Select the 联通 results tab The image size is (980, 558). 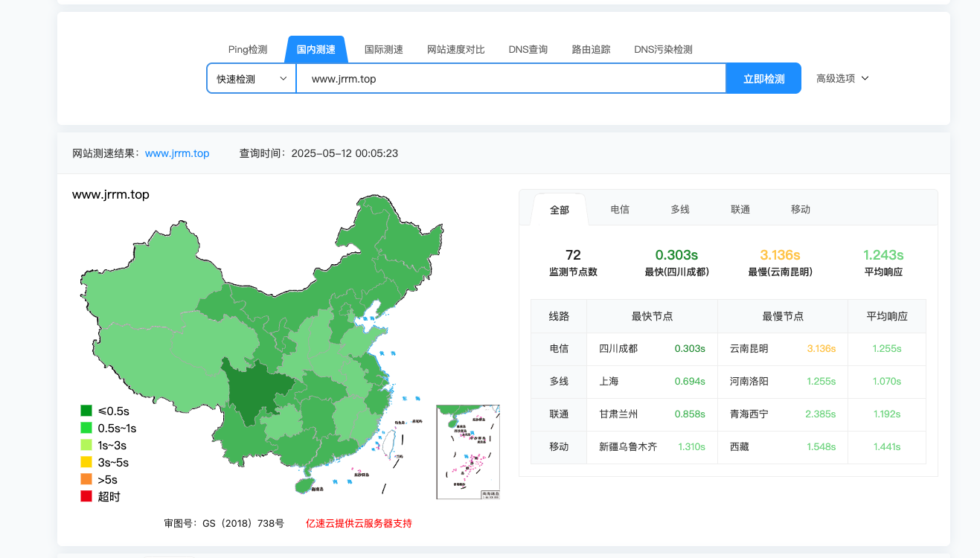(x=740, y=210)
